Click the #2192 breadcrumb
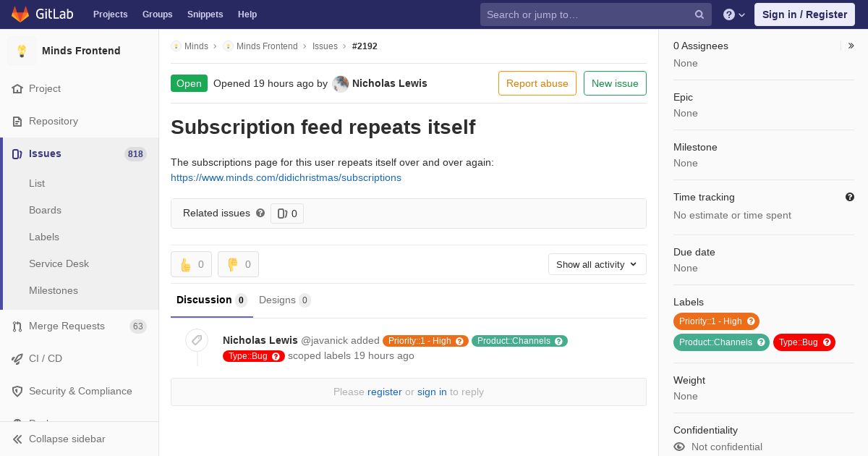Viewport: 868px width, 456px height. 365,46
